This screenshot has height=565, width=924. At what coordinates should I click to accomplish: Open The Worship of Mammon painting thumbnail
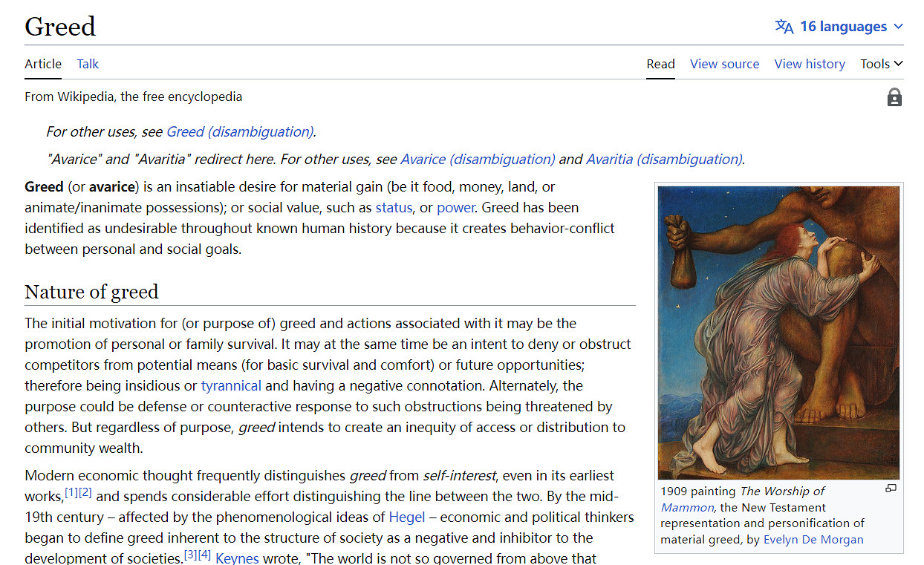coord(778,332)
